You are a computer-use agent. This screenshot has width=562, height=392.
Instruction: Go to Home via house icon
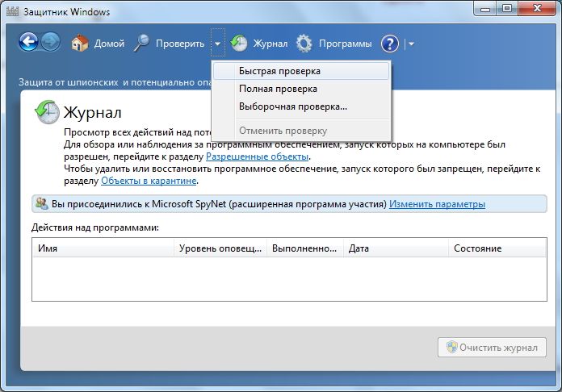coord(79,44)
